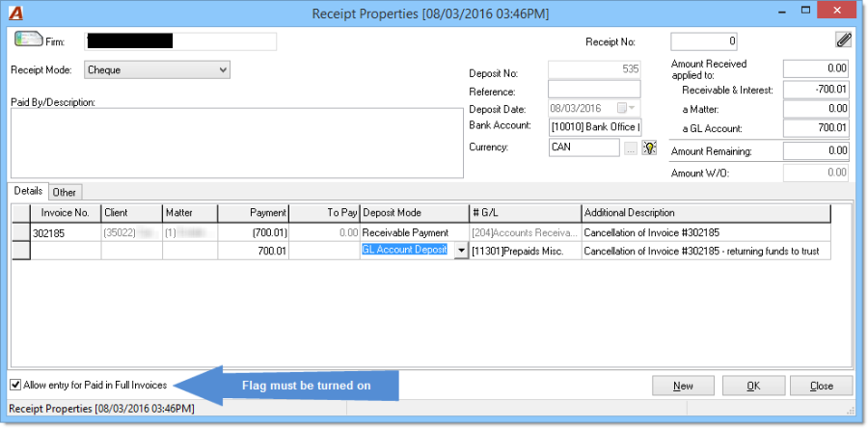Viewport: 868px width, 428px height.
Task: Select invoice number 302185 cell
Action: click(x=66, y=233)
